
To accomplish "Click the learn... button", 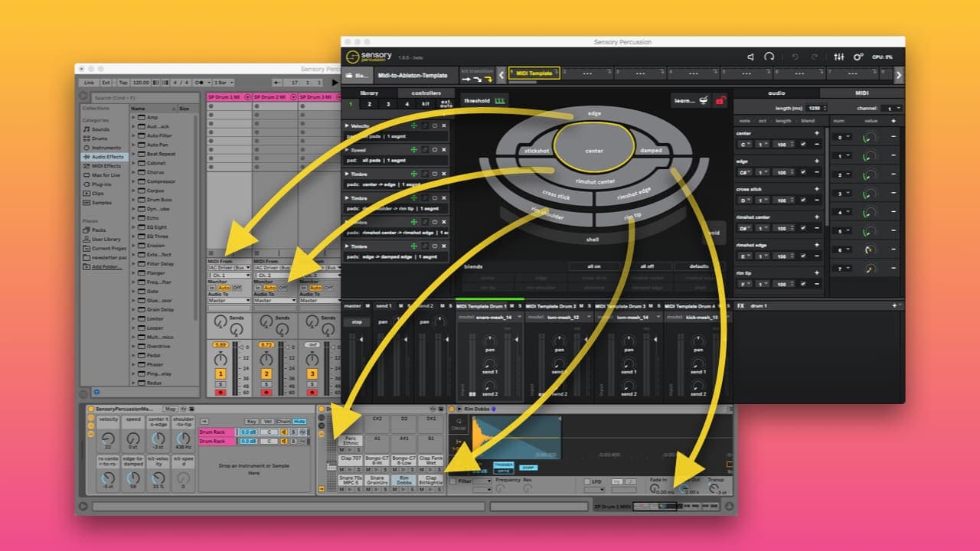I will coord(691,100).
